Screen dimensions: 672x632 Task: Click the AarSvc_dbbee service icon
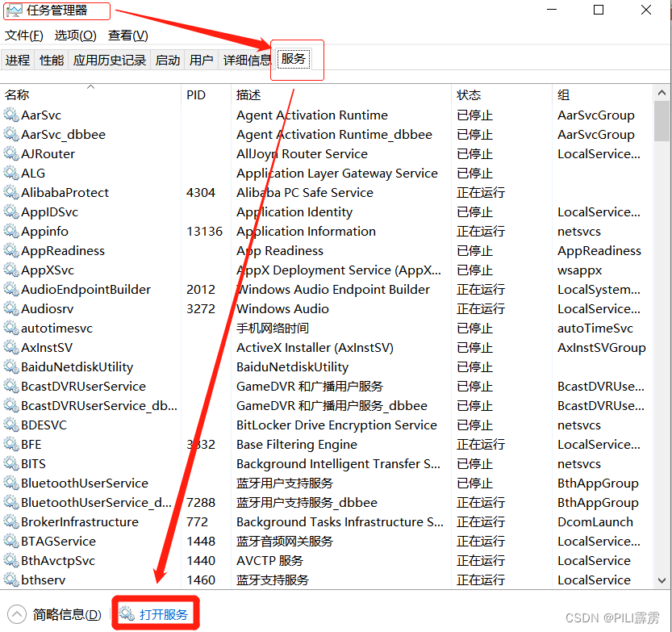click(11, 134)
